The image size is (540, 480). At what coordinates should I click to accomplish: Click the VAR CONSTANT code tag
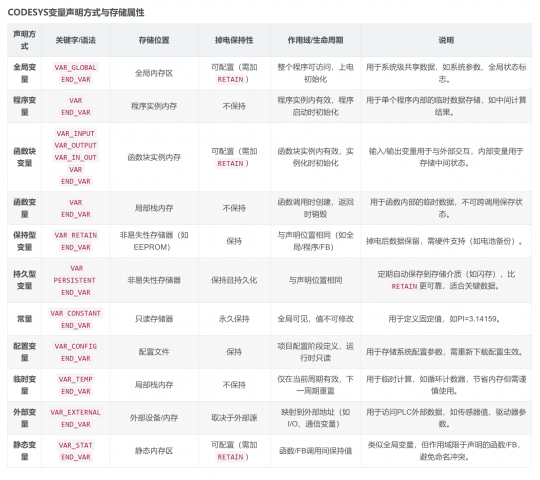click(75, 313)
